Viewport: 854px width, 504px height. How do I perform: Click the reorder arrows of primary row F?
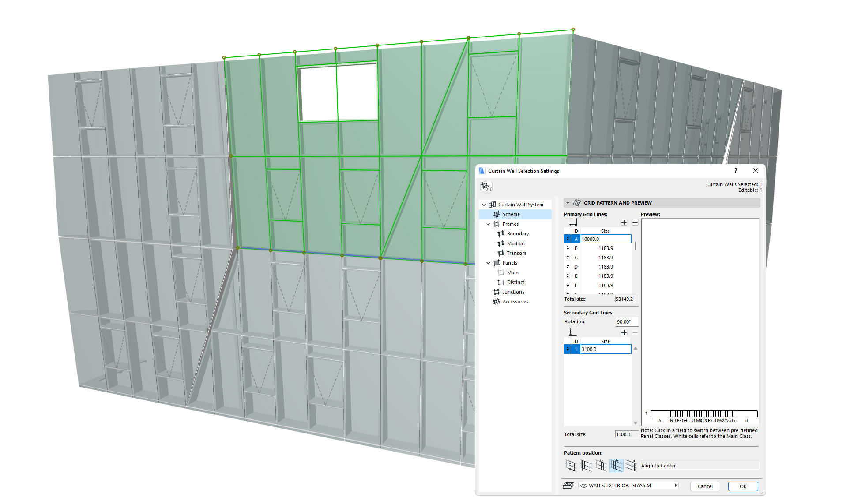coord(568,285)
